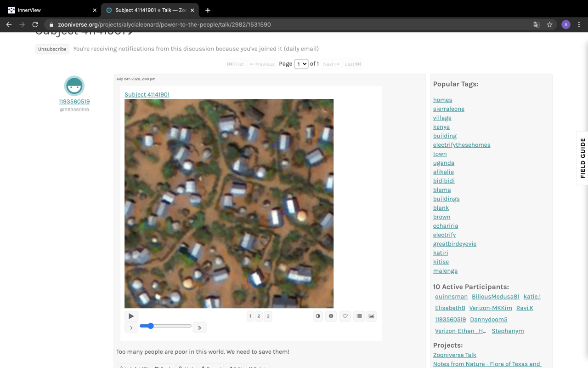The image size is (588, 368).
Task: Open subject metadata info icon
Action: 331,316
